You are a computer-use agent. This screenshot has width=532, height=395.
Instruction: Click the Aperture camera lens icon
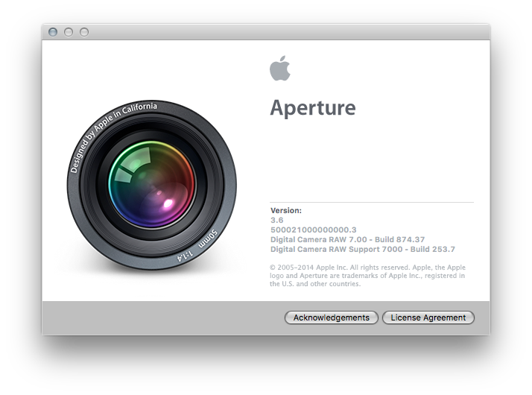click(152, 185)
